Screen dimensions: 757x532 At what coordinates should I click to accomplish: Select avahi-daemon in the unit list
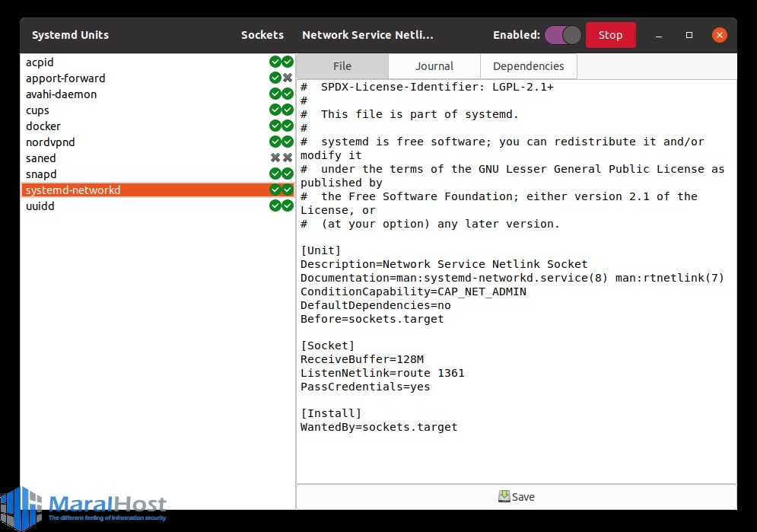pyautogui.click(x=61, y=94)
